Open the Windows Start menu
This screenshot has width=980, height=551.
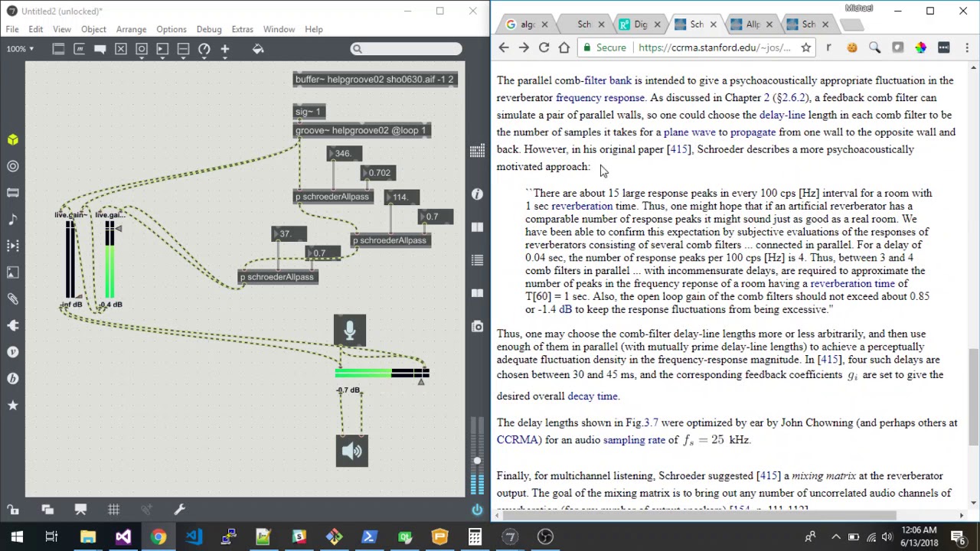coord(17,536)
